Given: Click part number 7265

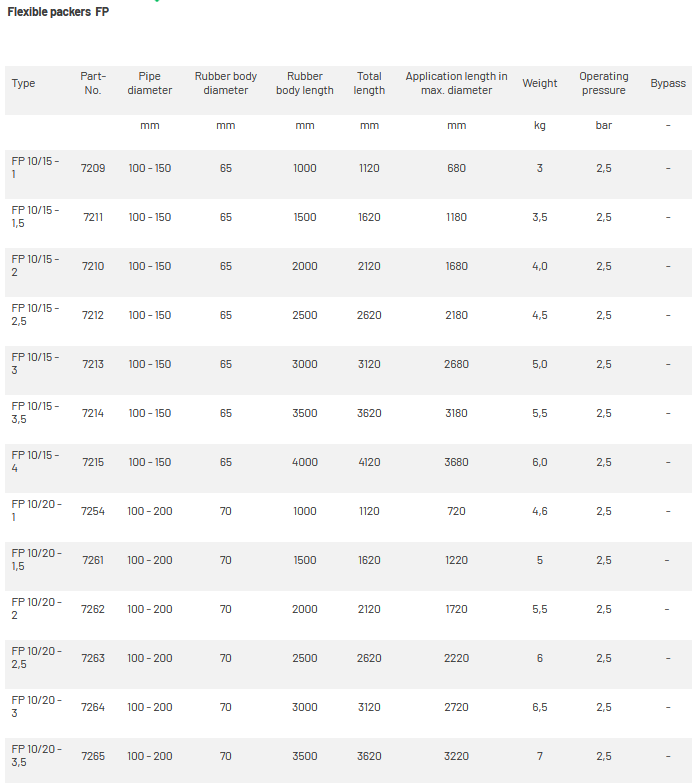Looking at the screenshot, I should [93, 756].
